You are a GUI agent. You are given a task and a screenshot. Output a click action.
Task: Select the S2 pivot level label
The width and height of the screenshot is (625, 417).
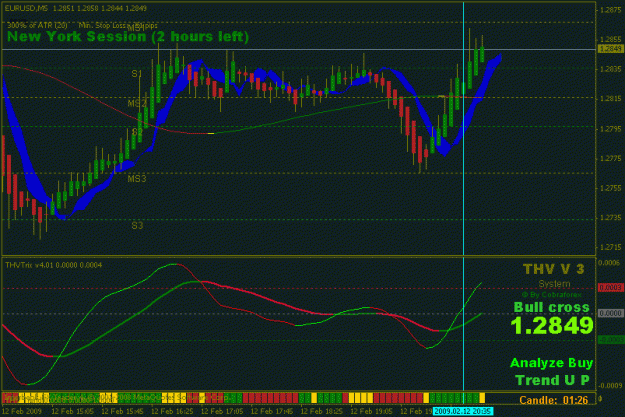point(137,132)
